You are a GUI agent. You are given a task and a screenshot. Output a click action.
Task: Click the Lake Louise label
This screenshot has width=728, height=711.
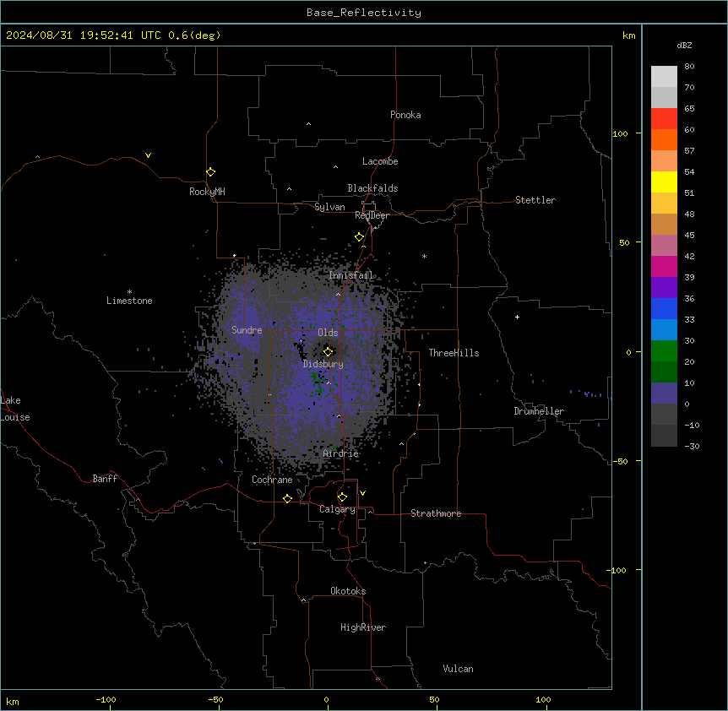[x=14, y=409]
